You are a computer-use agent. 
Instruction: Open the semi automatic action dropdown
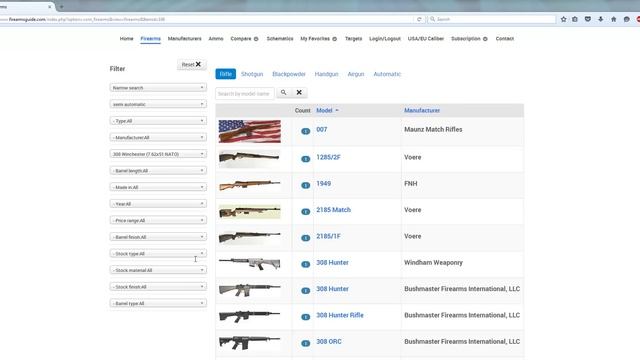click(158, 104)
